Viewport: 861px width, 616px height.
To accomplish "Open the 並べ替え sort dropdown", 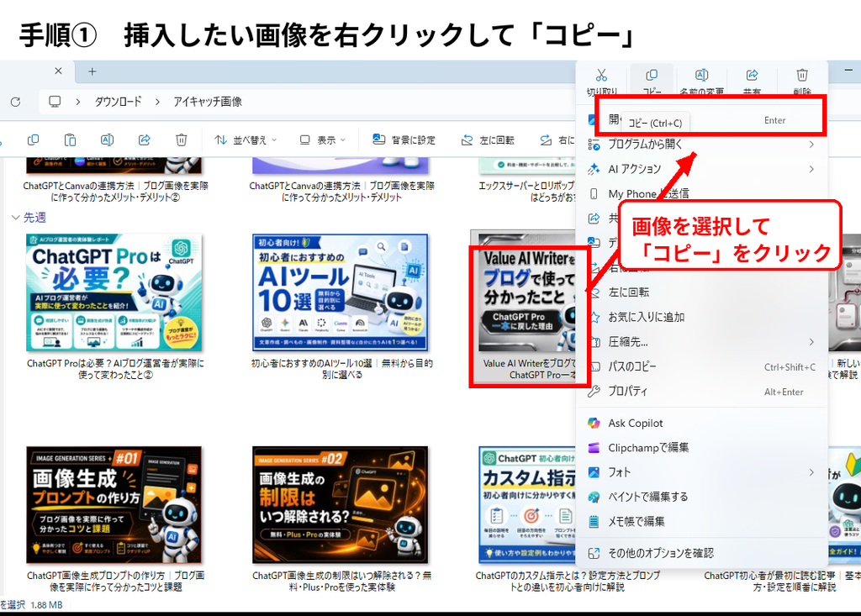I will (x=246, y=140).
